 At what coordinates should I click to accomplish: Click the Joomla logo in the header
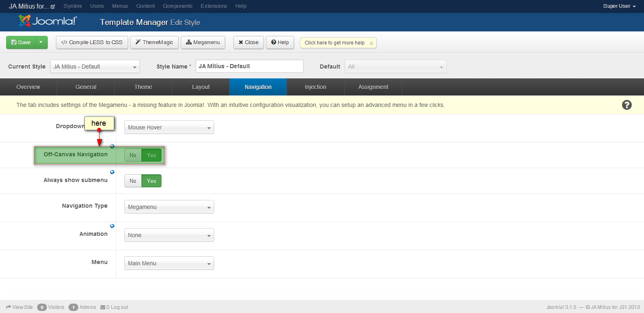pyautogui.click(x=48, y=21)
